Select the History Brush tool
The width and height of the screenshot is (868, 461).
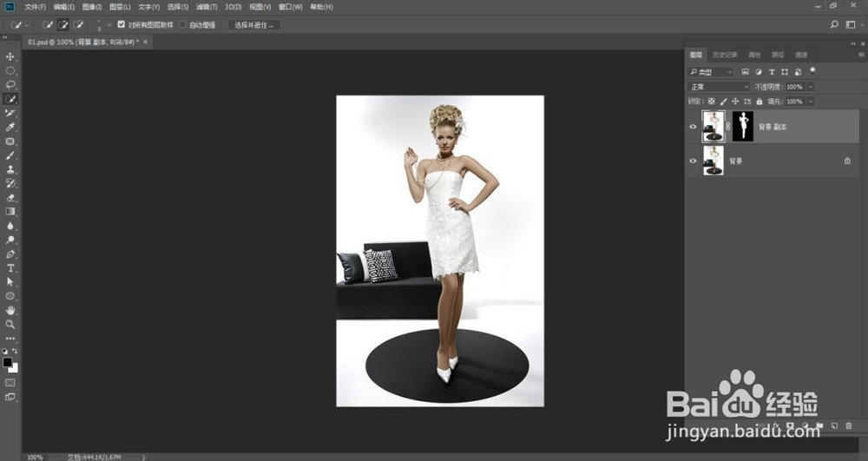click(10, 183)
